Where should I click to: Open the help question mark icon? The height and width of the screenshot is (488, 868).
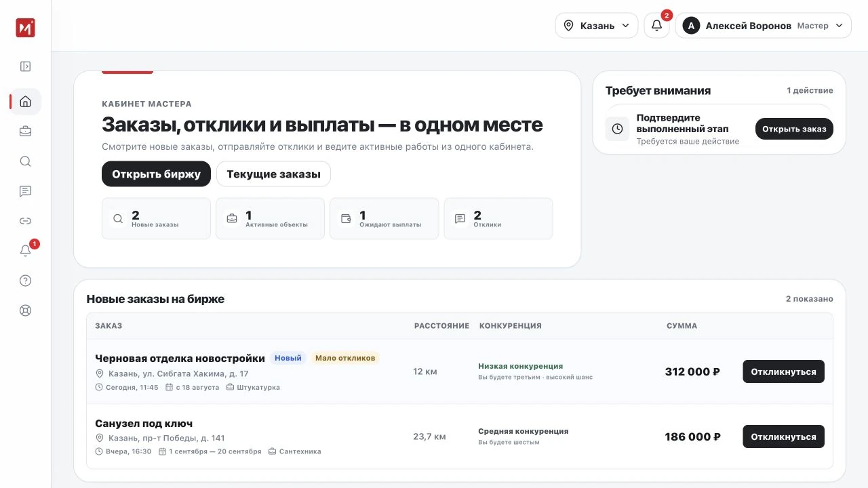[25, 281]
